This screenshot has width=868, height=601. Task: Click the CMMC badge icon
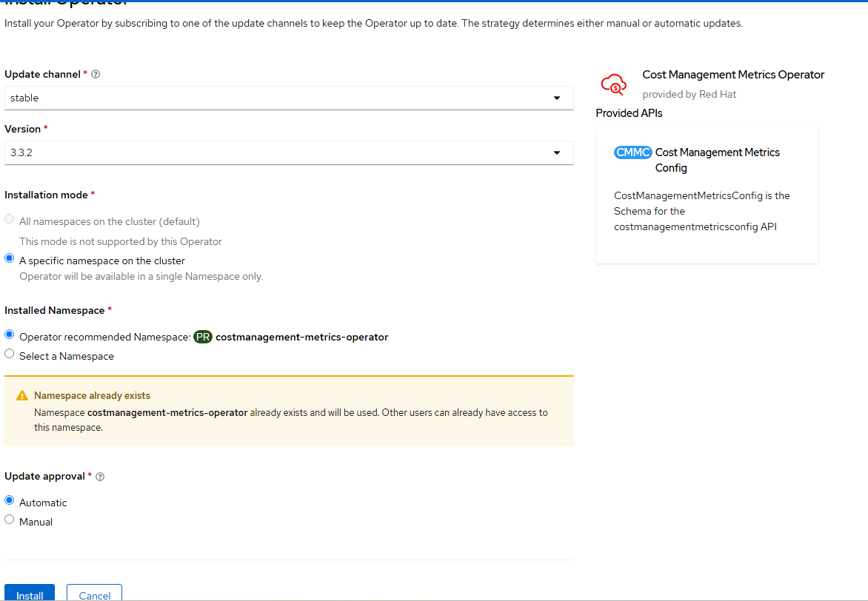[x=632, y=152]
